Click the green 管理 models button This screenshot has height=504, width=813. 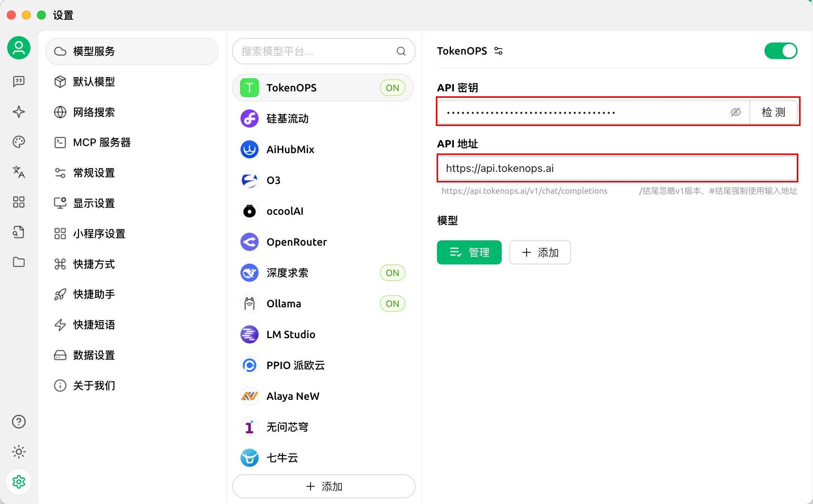click(x=469, y=252)
